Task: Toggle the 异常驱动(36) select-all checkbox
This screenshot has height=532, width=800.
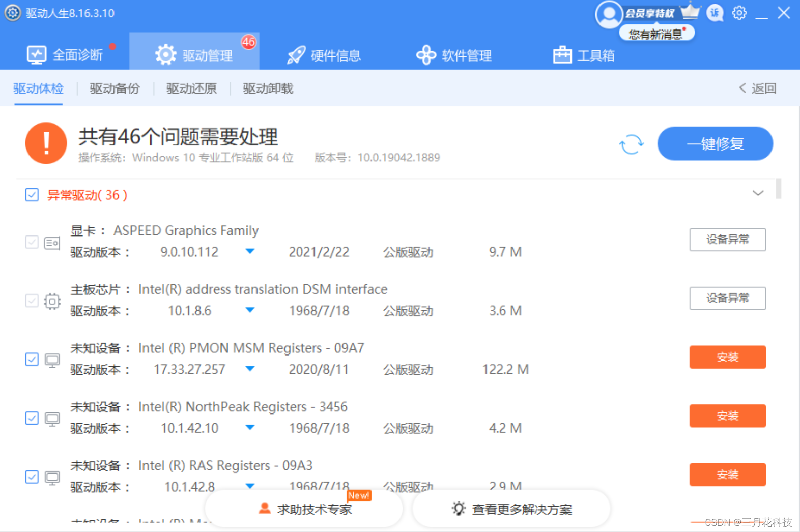Action: click(32, 195)
